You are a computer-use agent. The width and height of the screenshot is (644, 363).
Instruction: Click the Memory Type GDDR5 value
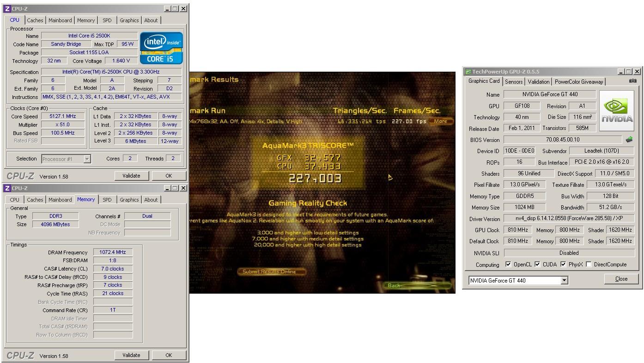click(525, 196)
